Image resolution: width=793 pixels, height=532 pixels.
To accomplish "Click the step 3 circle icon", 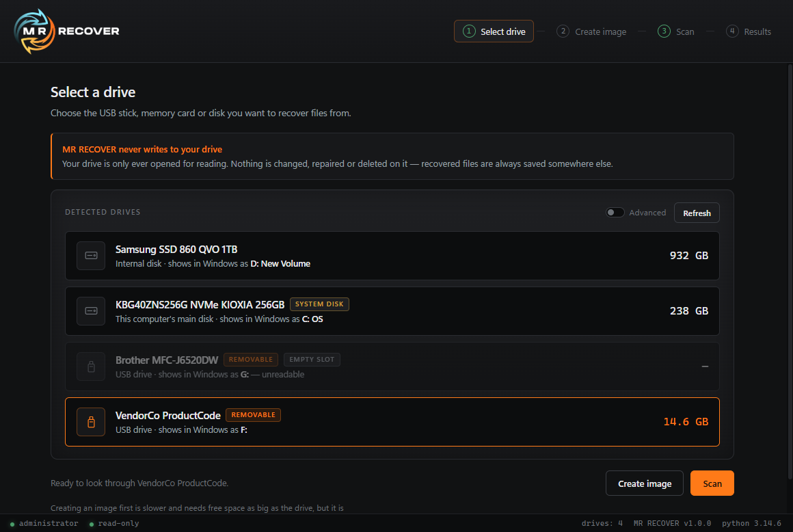I will point(664,31).
